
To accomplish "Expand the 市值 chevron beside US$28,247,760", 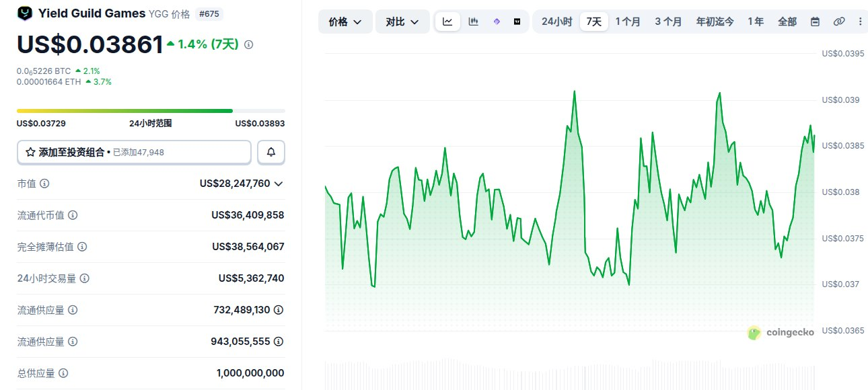I will [x=279, y=184].
